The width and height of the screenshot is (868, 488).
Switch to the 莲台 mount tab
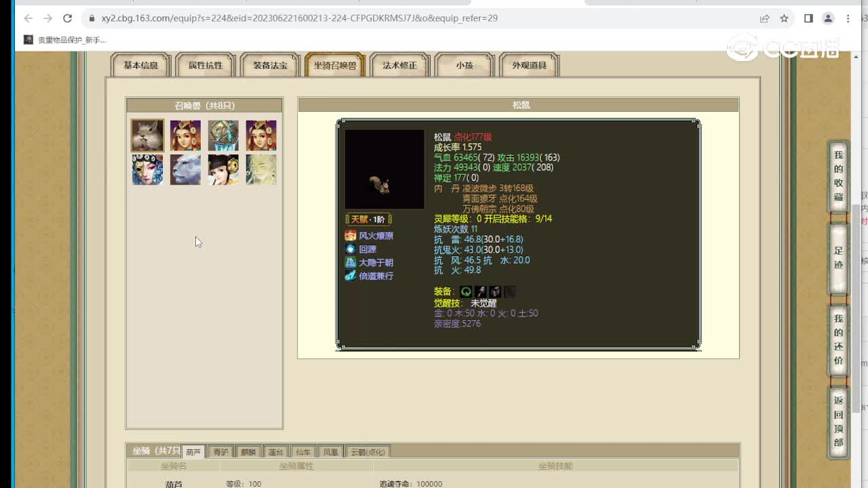[275, 451]
